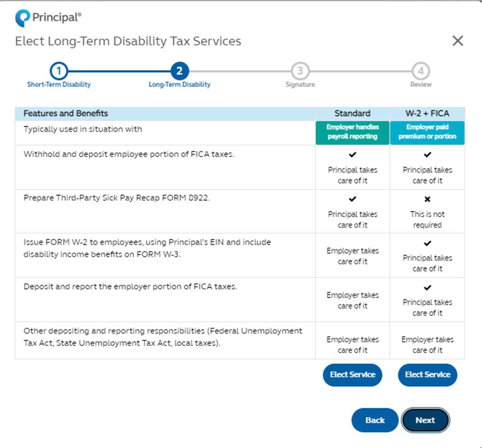Click the checkmark under Standard for FICA withholding
This screenshot has width=482, height=448.
point(352,155)
